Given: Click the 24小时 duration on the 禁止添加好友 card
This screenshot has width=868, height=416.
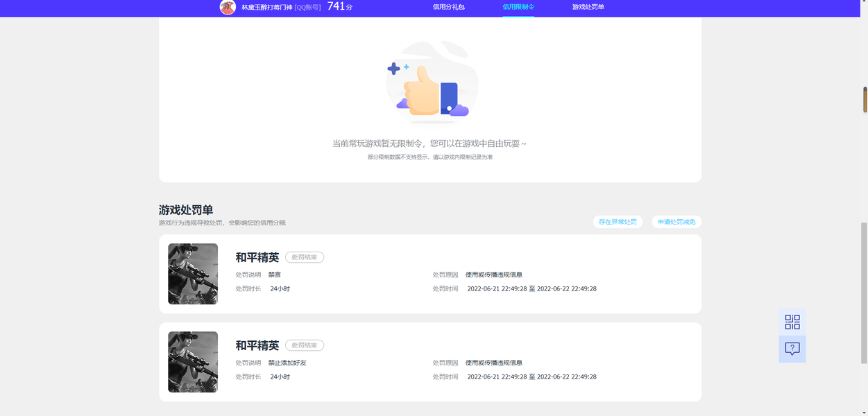Looking at the screenshot, I should pos(280,377).
